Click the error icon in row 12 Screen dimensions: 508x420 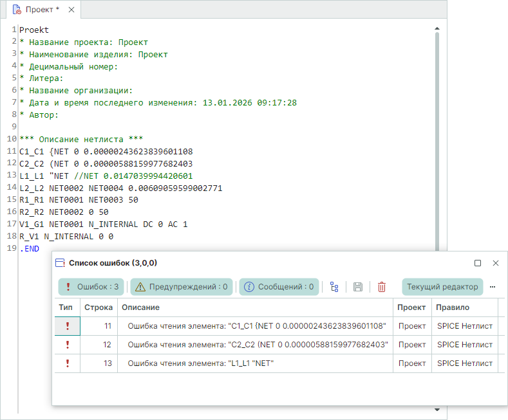[x=67, y=345]
